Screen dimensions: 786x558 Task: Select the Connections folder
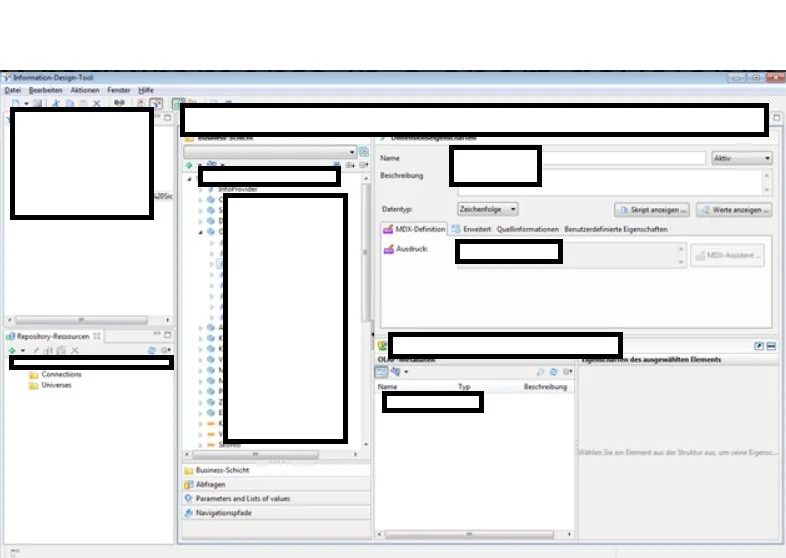[55, 374]
